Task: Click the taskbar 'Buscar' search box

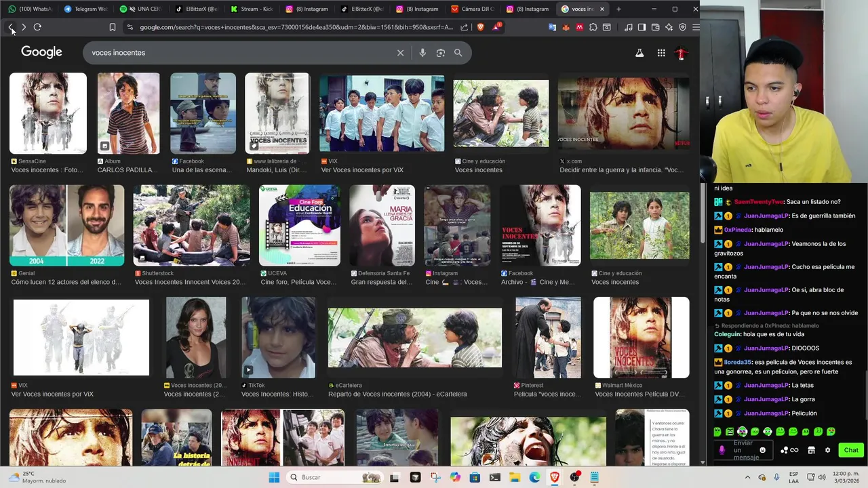Action: (x=334, y=477)
